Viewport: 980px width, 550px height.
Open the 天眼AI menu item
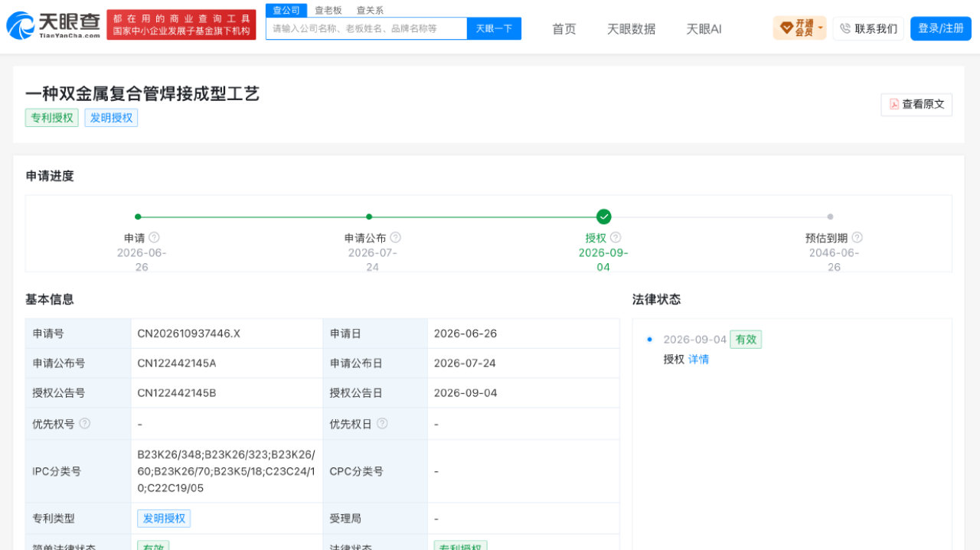point(704,28)
